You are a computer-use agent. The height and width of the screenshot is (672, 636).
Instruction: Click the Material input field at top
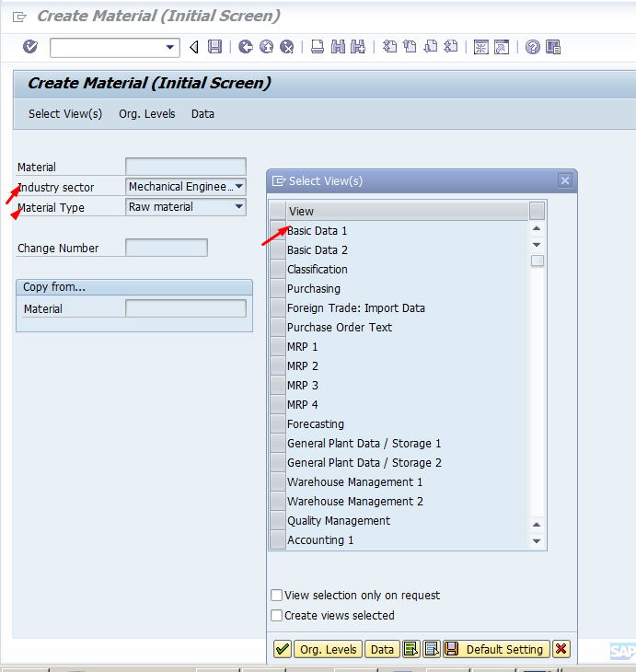click(186, 167)
